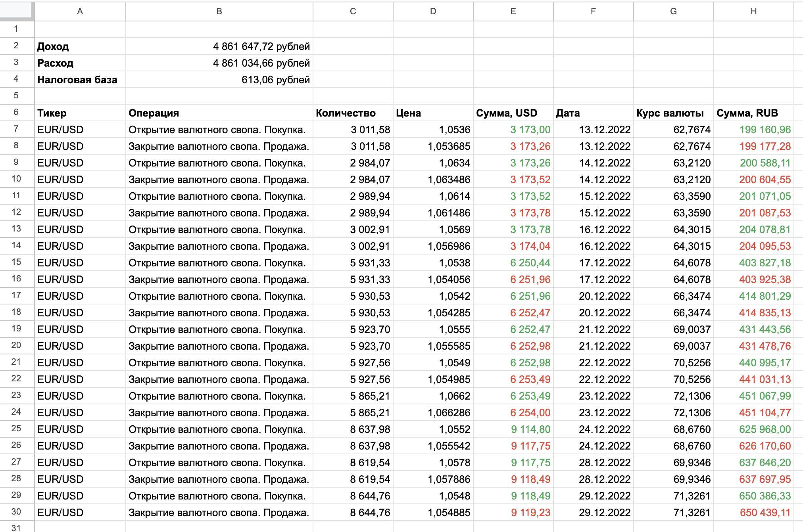Click the 'Доход' label cell

pyautogui.click(x=80, y=46)
